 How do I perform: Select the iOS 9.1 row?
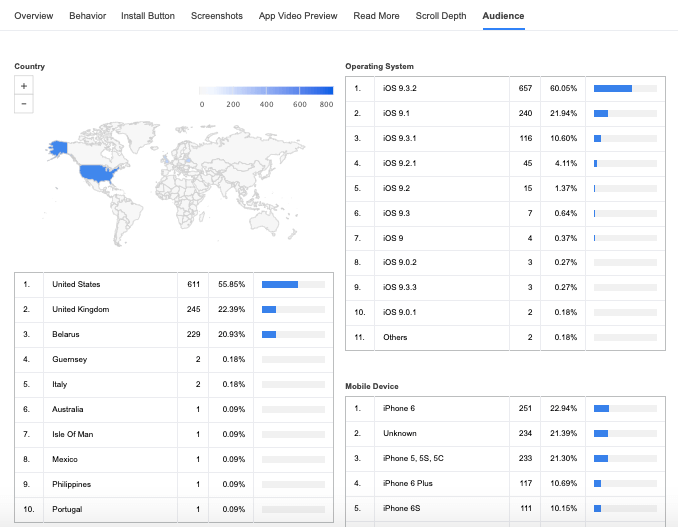click(505, 113)
